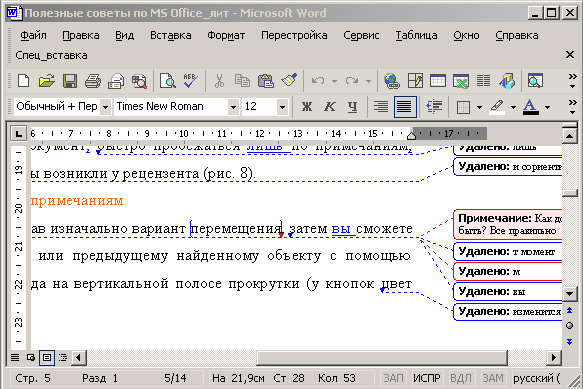The height and width of the screenshot is (389, 583).
Task: Click the ЗАМ overtype indicator
Action: tap(493, 378)
